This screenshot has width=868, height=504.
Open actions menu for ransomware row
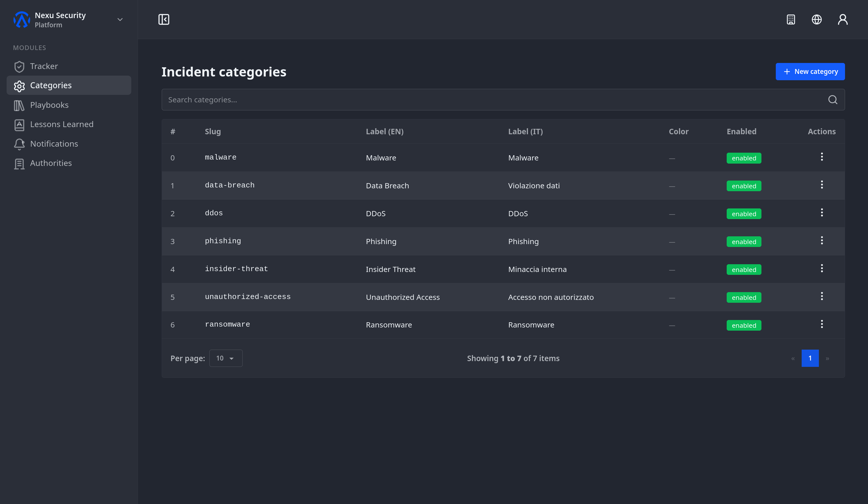coord(822,324)
